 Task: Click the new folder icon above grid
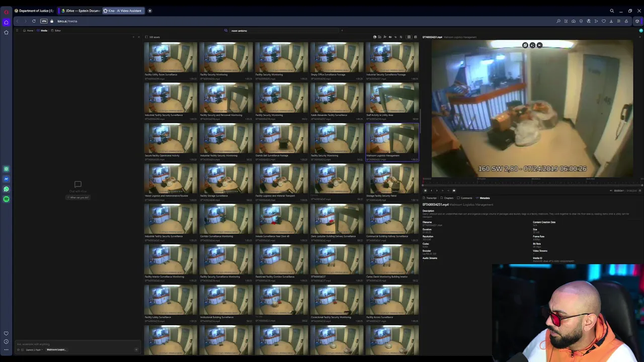point(379,37)
